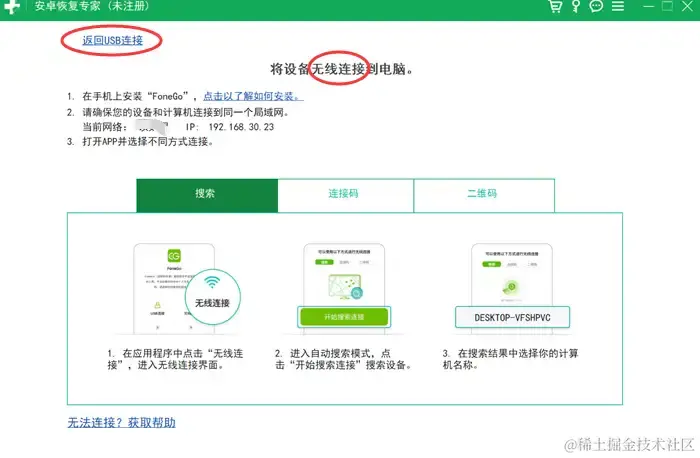Click the app logo plus icon
700x458 pixels.
(x=12, y=7)
